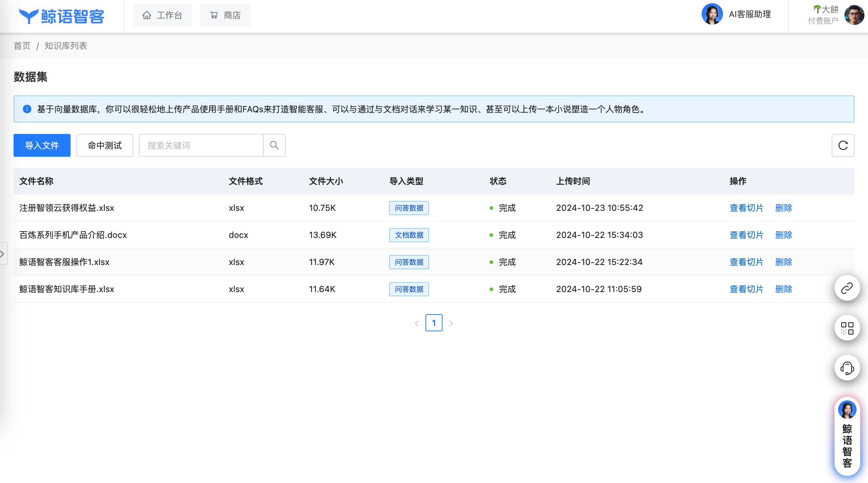
Task: View slices of 注册智领云获得权益.xlsx
Action: coord(746,208)
